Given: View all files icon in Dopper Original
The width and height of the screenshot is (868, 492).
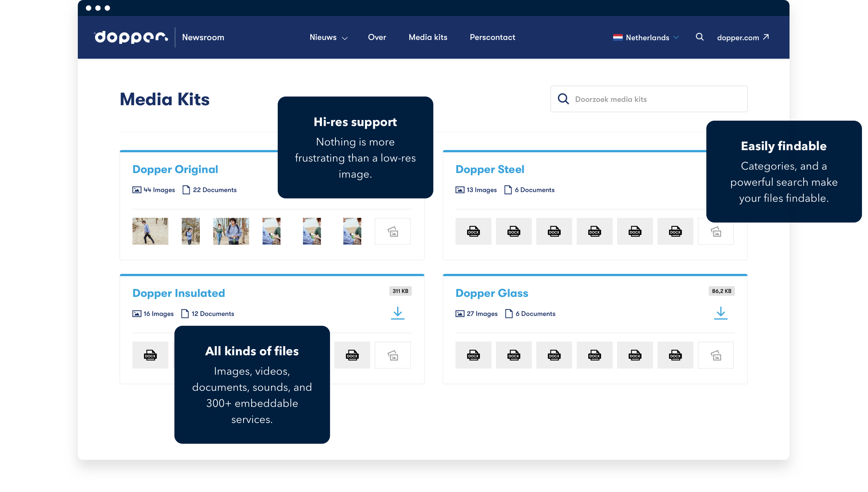Looking at the screenshot, I should [392, 232].
